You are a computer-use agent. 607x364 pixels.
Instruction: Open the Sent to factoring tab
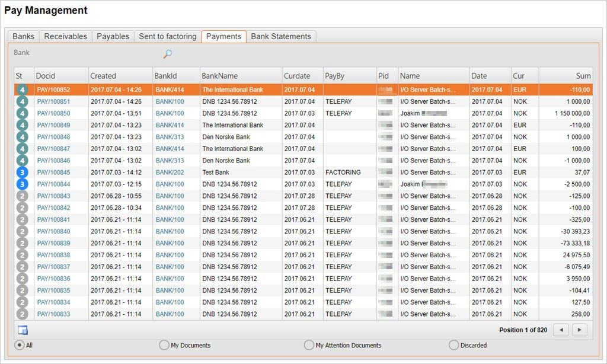click(168, 36)
